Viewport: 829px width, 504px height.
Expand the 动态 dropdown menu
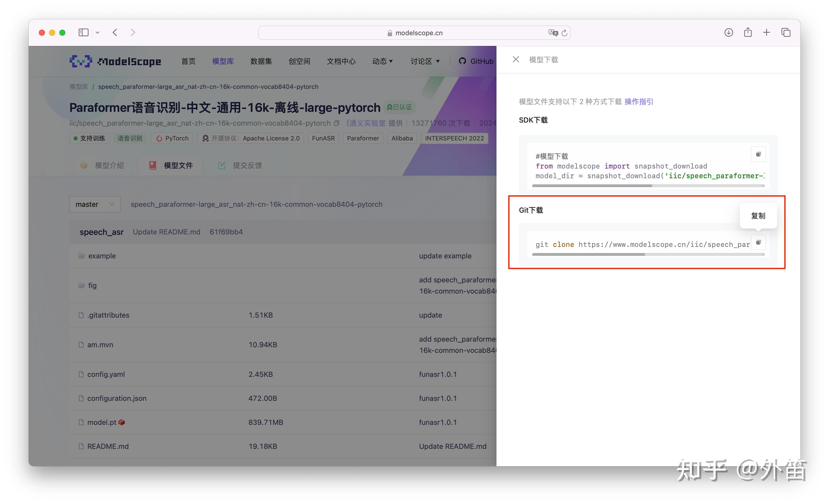(x=382, y=61)
